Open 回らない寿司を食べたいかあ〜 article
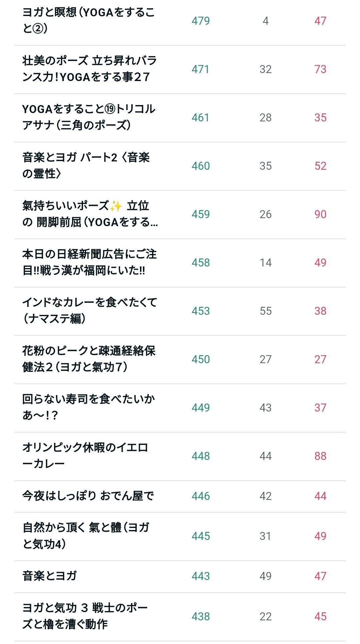 pyautogui.click(x=88, y=407)
